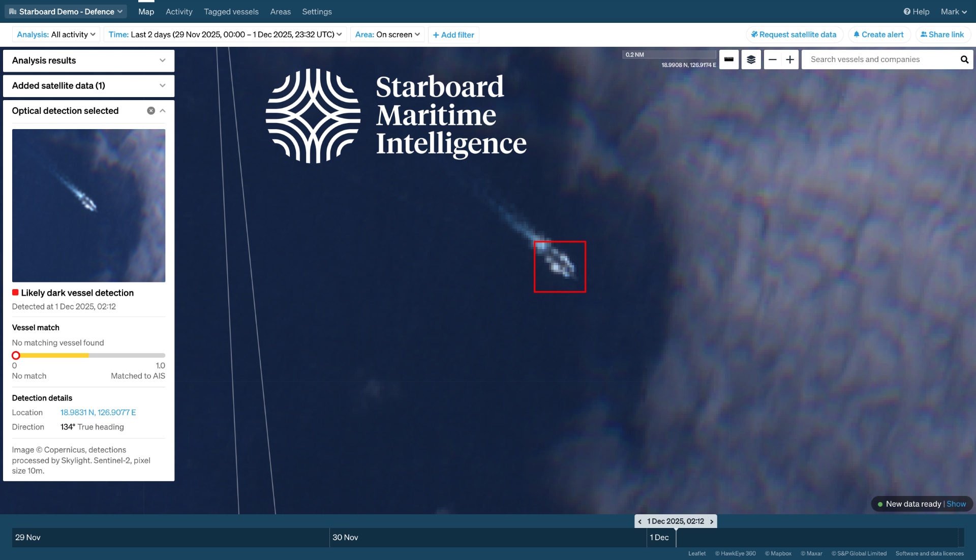Viewport: 976px width, 560px height.
Task: Zoom out of the map with minus icon
Action: pyautogui.click(x=772, y=59)
